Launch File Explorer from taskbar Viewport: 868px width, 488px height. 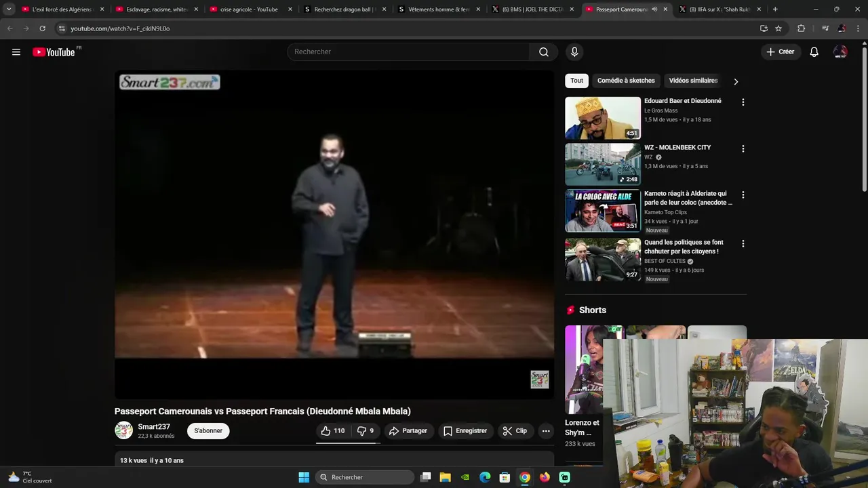click(446, 477)
